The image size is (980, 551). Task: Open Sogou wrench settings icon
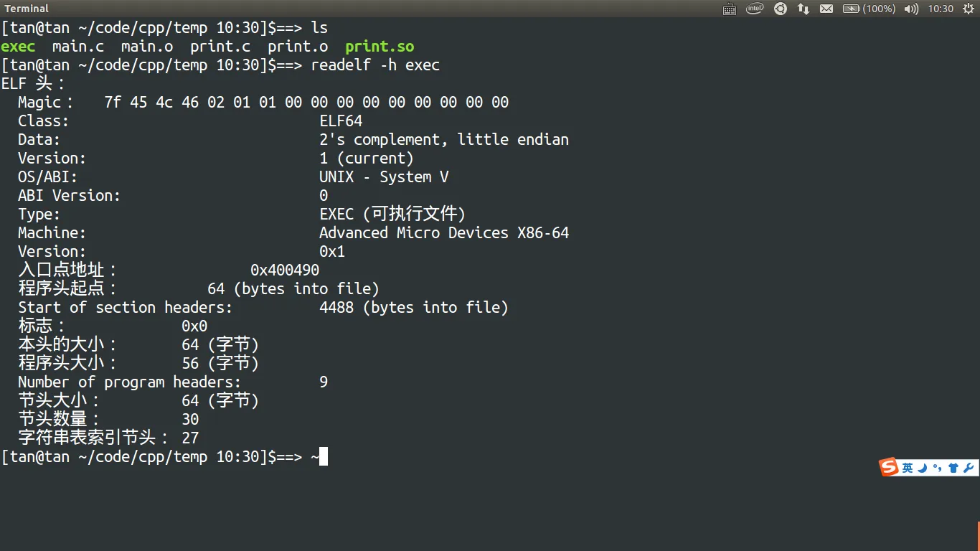[969, 468]
